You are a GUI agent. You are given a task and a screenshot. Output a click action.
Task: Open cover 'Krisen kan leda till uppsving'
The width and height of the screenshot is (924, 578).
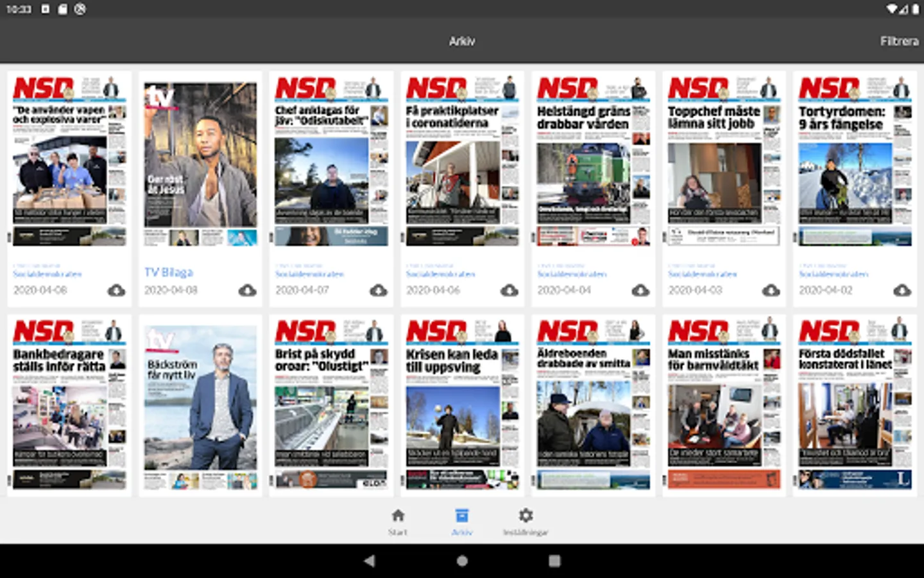[x=462, y=404]
